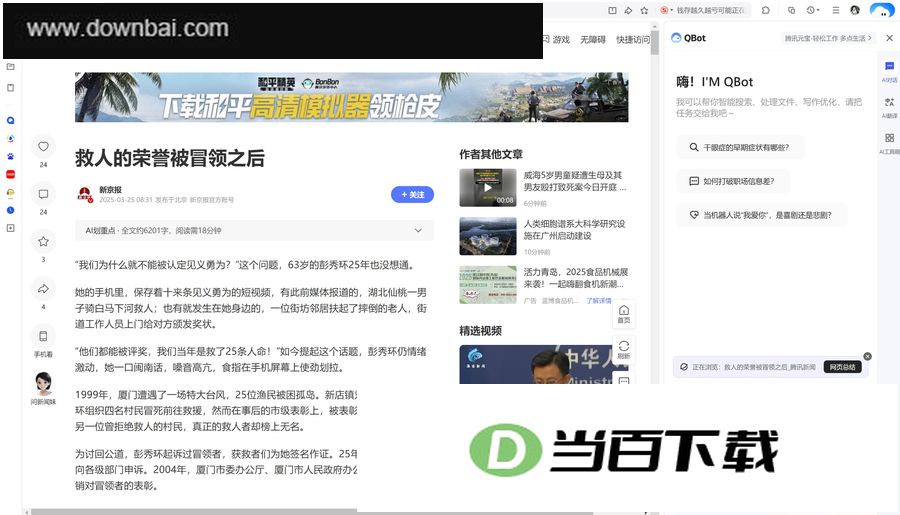Click the reader mode book icon in the address bar
The height and width of the screenshot is (515, 900).
tap(612, 10)
